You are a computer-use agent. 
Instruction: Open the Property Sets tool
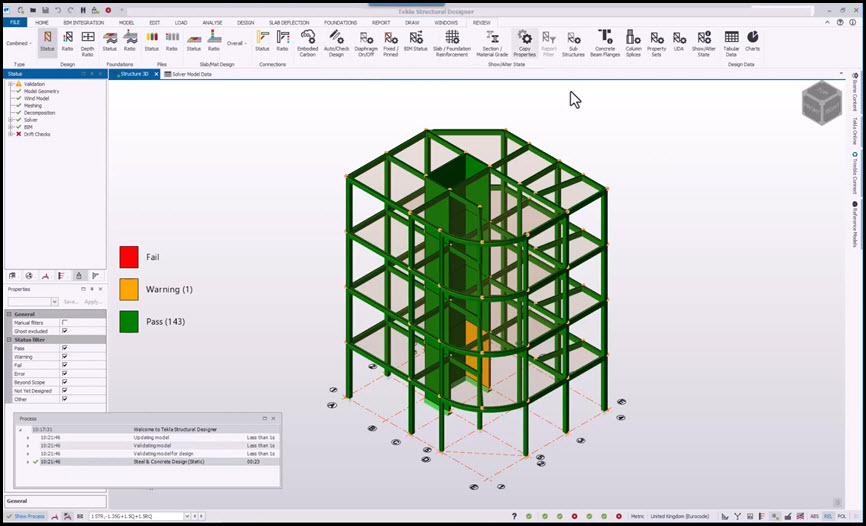657,43
